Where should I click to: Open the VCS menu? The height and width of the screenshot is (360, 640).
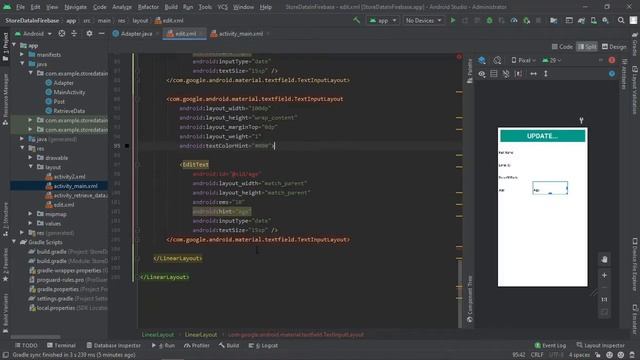[222, 7]
